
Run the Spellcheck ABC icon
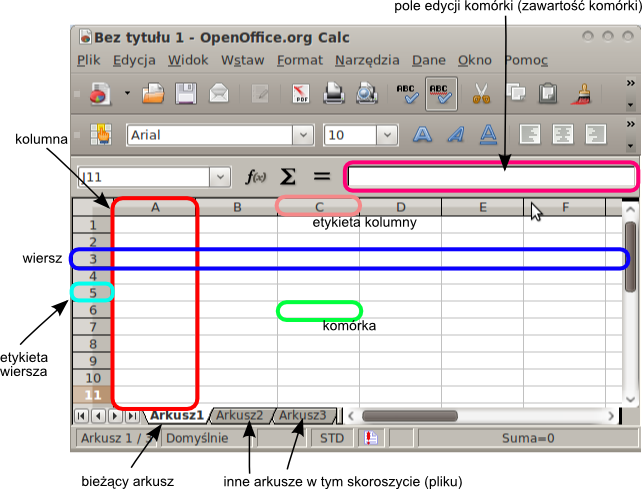(407, 93)
